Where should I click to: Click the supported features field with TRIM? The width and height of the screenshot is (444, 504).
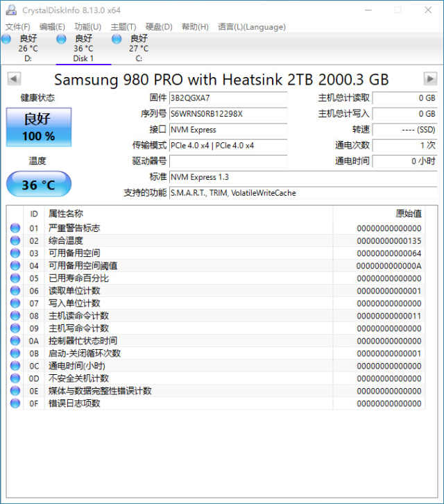(x=303, y=193)
